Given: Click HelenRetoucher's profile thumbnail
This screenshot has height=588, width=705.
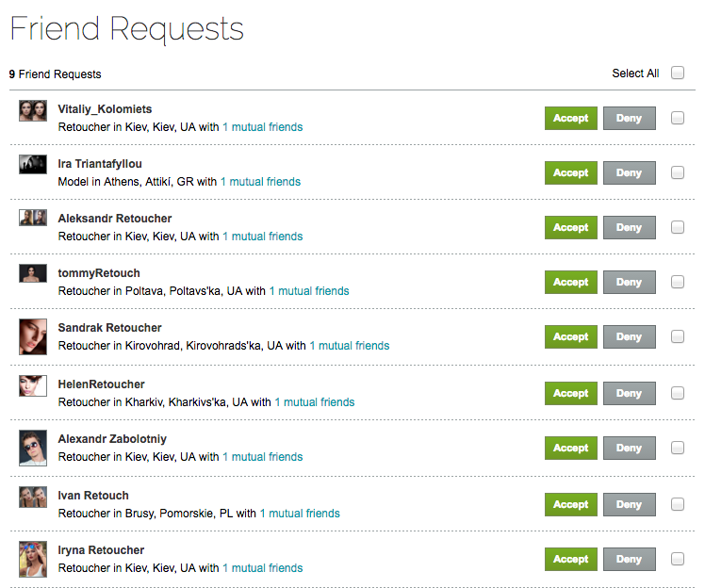Looking at the screenshot, I should pos(33,385).
